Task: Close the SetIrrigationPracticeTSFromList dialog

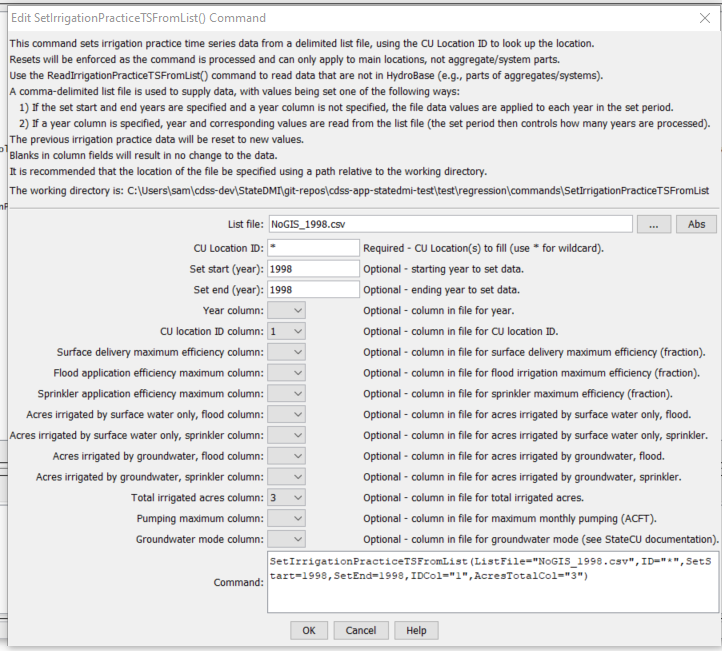Action: point(705,18)
